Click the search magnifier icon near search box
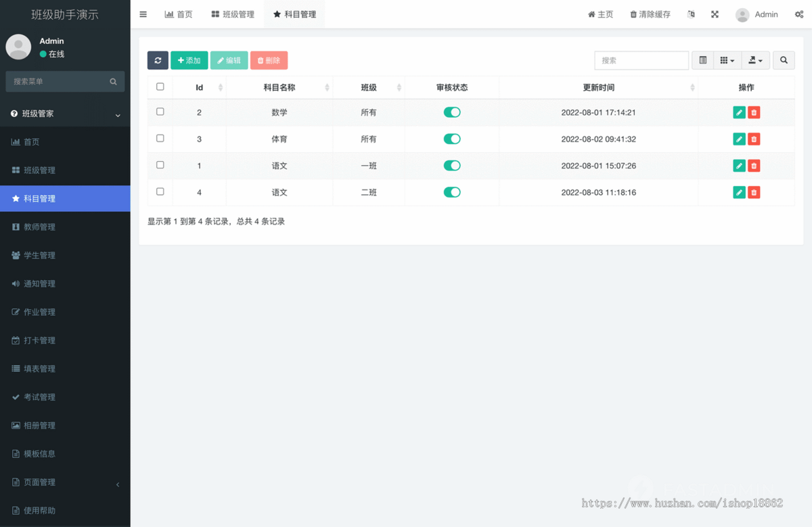 (784, 60)
